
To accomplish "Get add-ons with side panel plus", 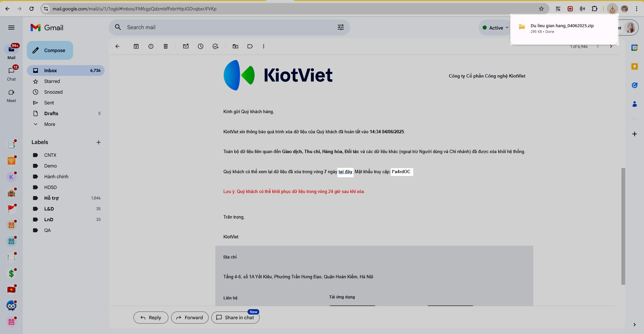I will click(635, 134).
